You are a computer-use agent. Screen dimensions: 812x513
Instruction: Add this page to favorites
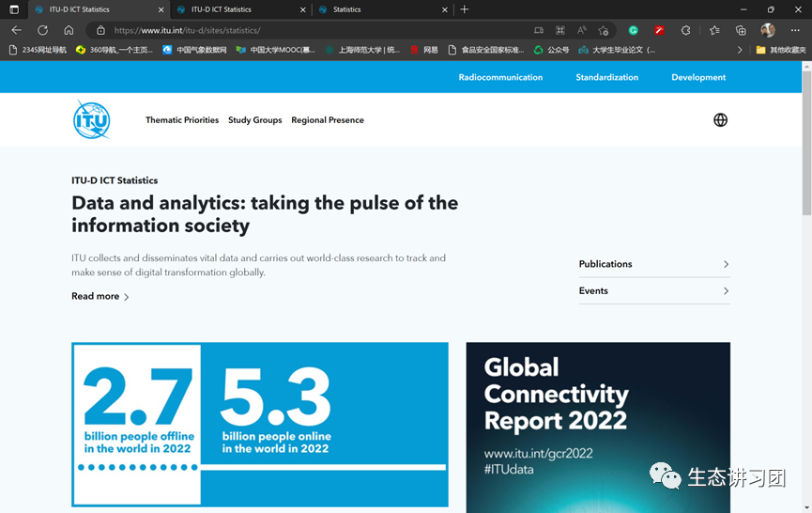(x=604, y=31)
